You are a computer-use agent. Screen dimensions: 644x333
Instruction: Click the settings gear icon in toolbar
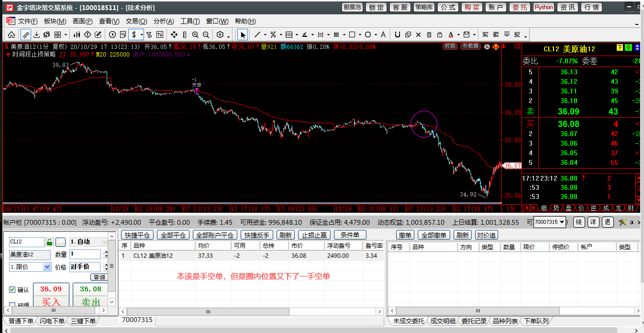pyautogui.click(x=220, y=34)
